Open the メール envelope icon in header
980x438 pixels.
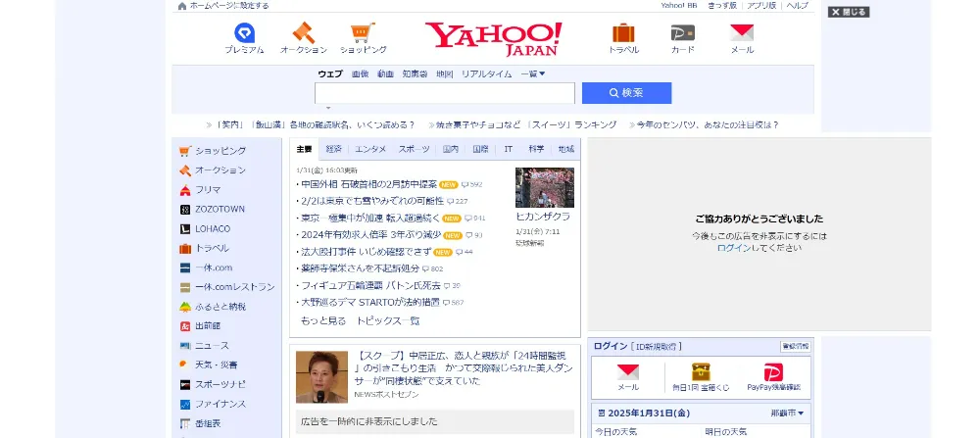tap(742, 32)
